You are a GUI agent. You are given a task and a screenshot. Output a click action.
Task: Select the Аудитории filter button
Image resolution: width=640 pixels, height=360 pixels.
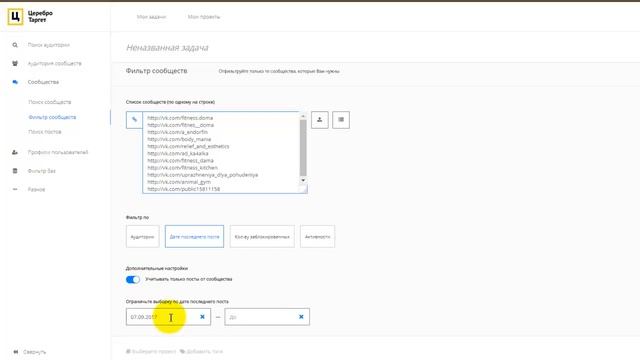(142, 236)
